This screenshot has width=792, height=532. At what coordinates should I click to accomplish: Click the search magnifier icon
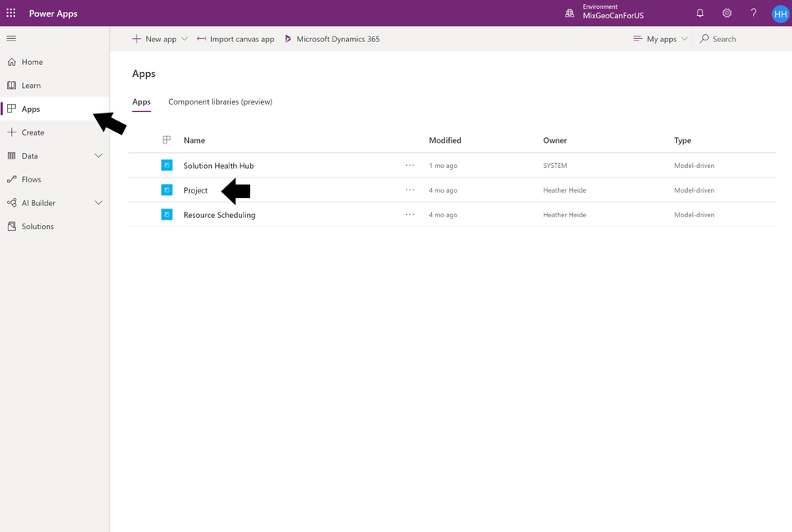(704, 38)
